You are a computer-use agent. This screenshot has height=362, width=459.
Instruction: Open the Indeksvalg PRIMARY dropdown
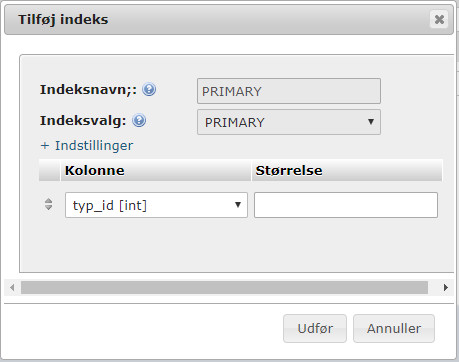coord(289,122)
